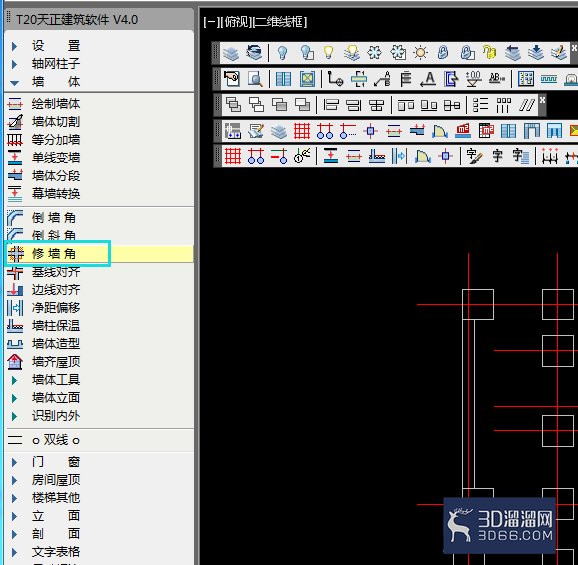This screenshot has width=578, height=565.
Task: Select the 绘制墙体 command
Action: (x=56, y=104)
